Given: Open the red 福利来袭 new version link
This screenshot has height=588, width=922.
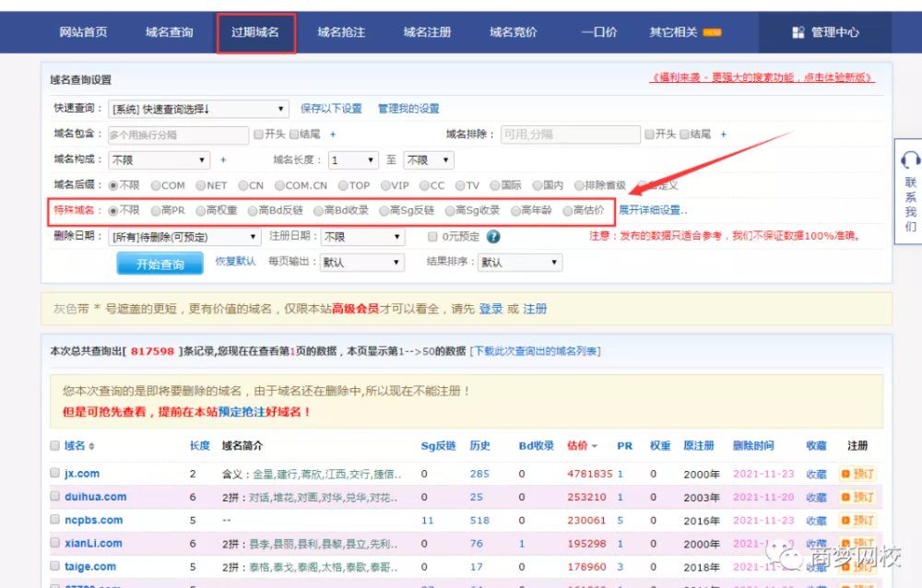Looking at the screenshot, I should coord(762,77).
